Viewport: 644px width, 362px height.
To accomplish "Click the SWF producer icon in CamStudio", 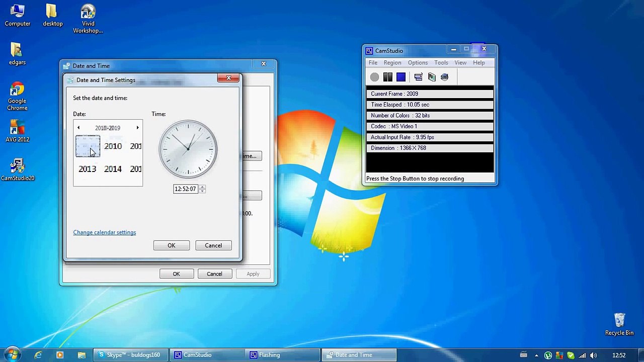I will click(x=444, y=77).
